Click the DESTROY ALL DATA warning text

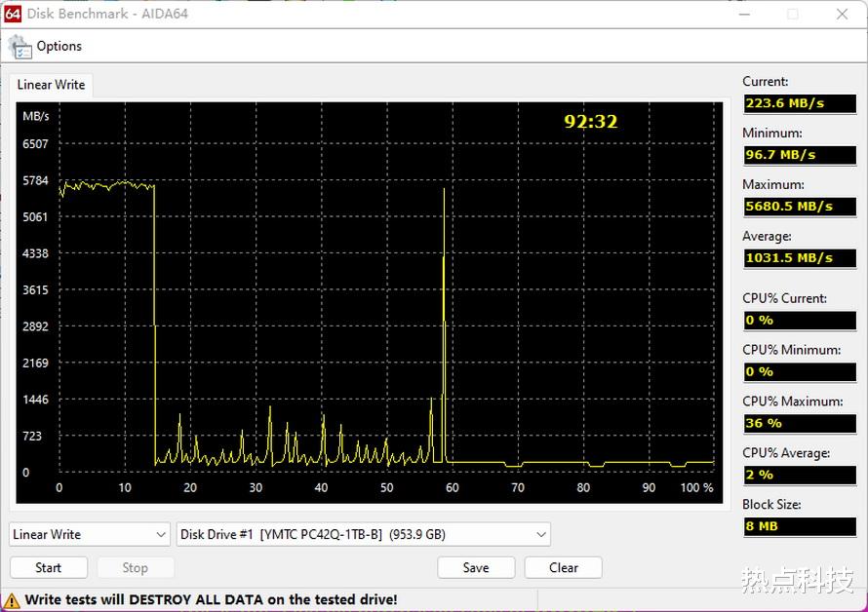coord(211,600)
